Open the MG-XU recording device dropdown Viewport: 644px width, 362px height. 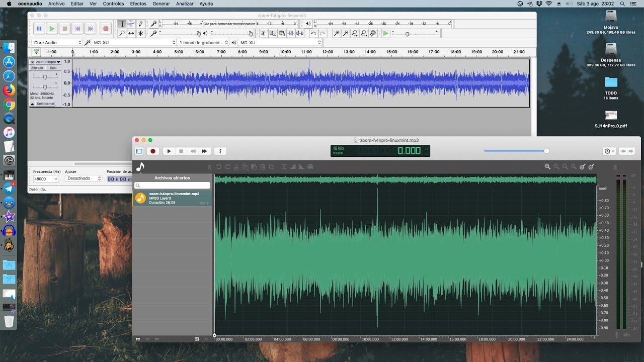pyautogui.click(x=134, y=43)
